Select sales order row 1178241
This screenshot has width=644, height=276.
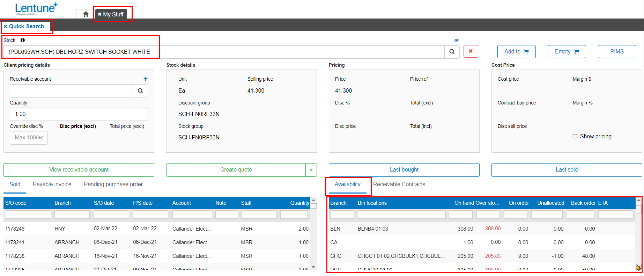point(157,242)
